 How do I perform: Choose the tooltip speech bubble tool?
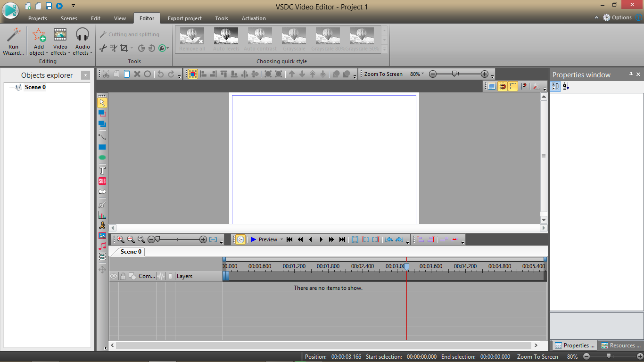tap(102, 192)
